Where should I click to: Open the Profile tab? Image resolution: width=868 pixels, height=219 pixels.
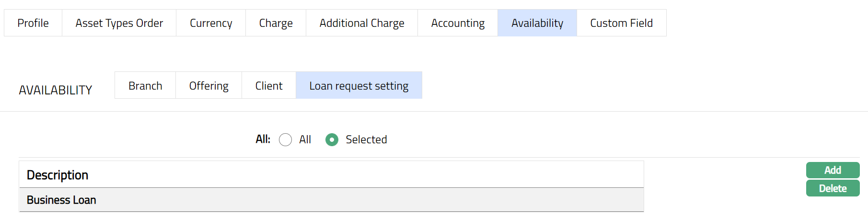[33, 23]
